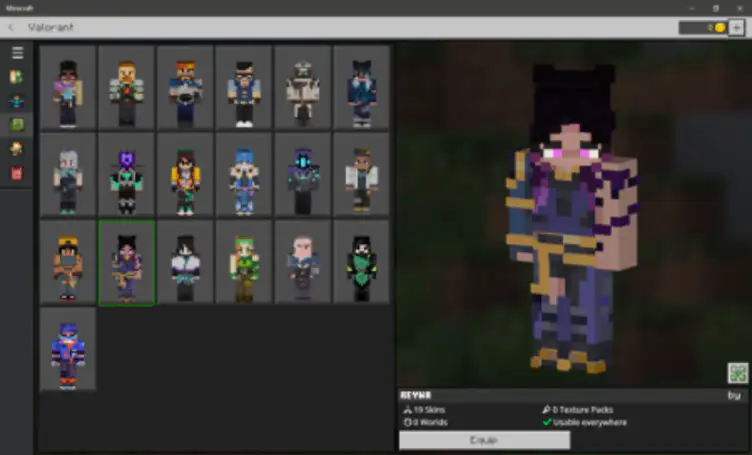Select the red square sidebar category icon
This screenshot has width=752, height=455.
click(x=17, y=173)
